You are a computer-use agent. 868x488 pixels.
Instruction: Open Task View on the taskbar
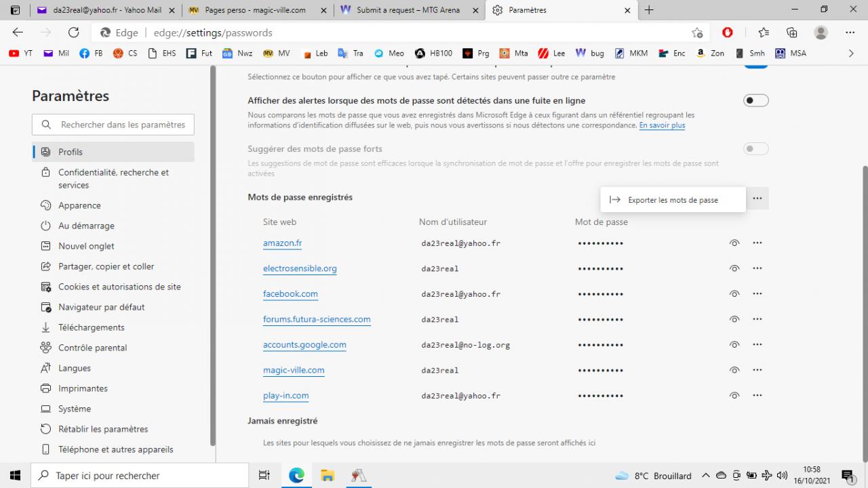pos(264,475)
